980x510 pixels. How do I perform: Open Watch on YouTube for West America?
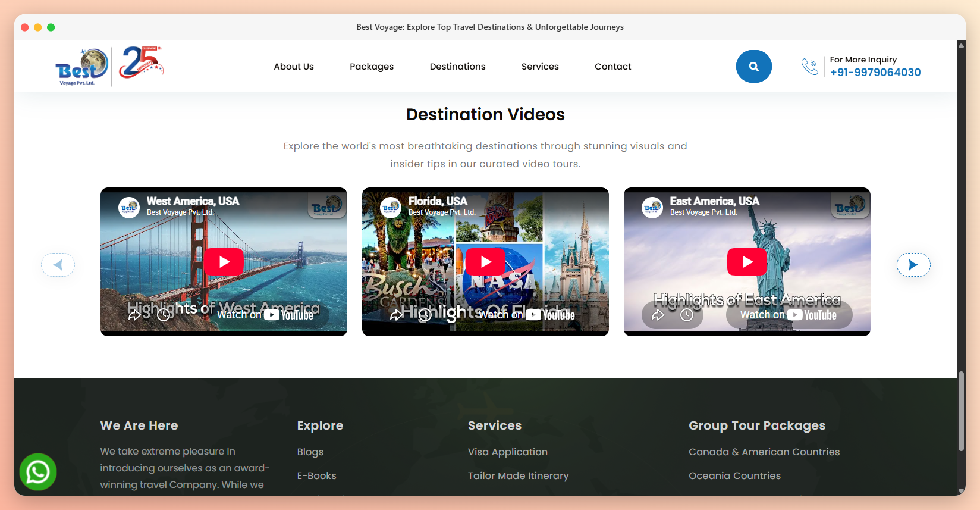[x=265, y=315]
